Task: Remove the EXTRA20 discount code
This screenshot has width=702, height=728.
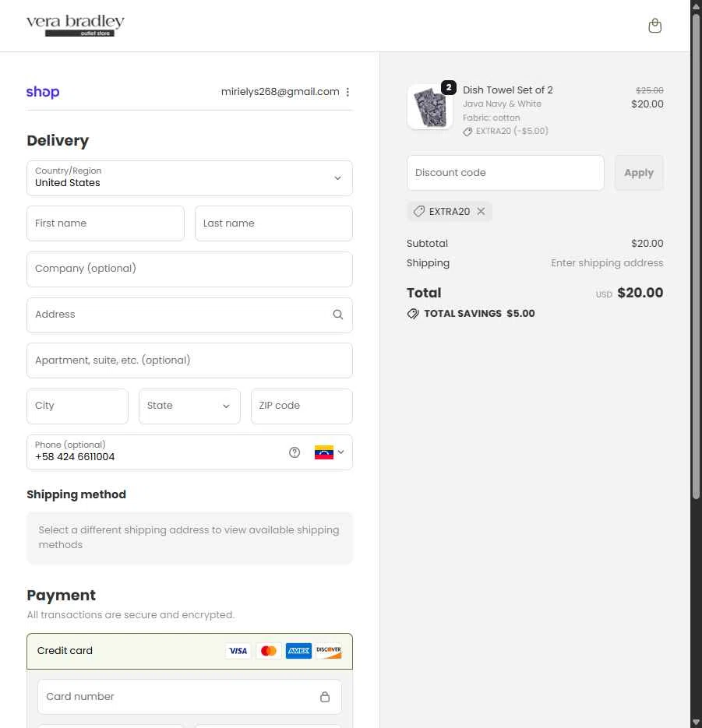Action: pyautogui.click(x=481, y=212)
